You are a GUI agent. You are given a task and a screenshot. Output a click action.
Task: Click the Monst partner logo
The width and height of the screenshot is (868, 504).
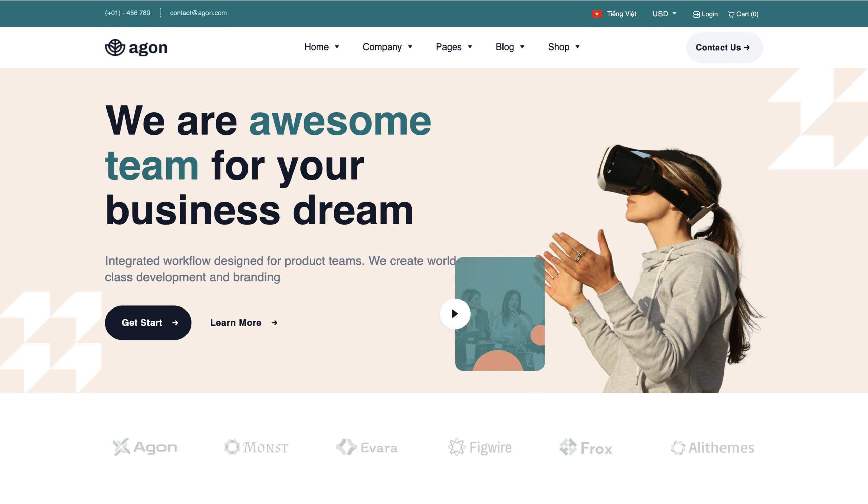(x=256, y=447)
